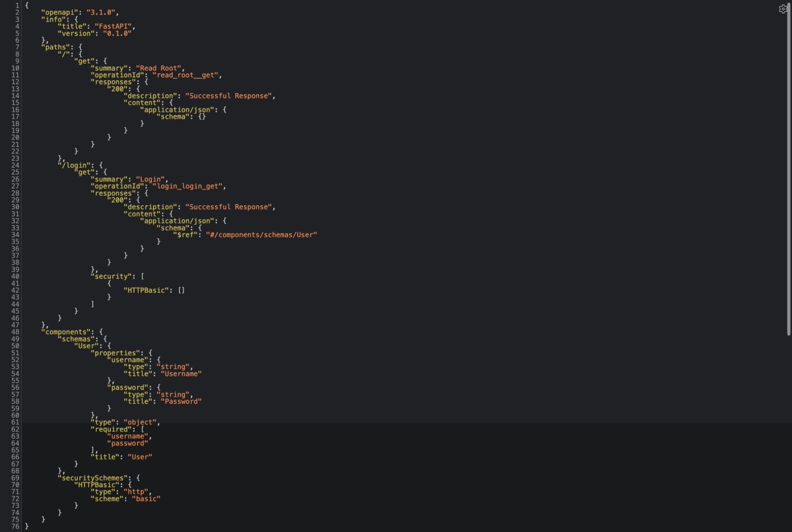Click the "FastAPI" title value

click(113, 26)
